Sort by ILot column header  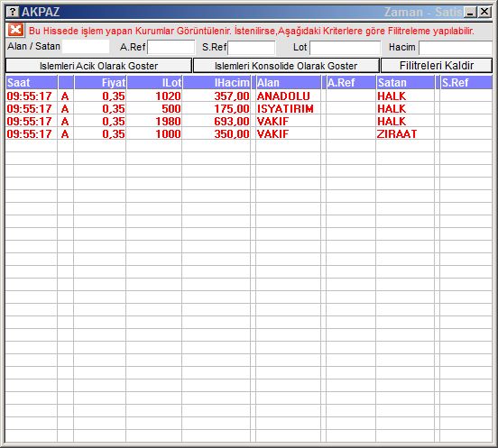pos(154,83)
